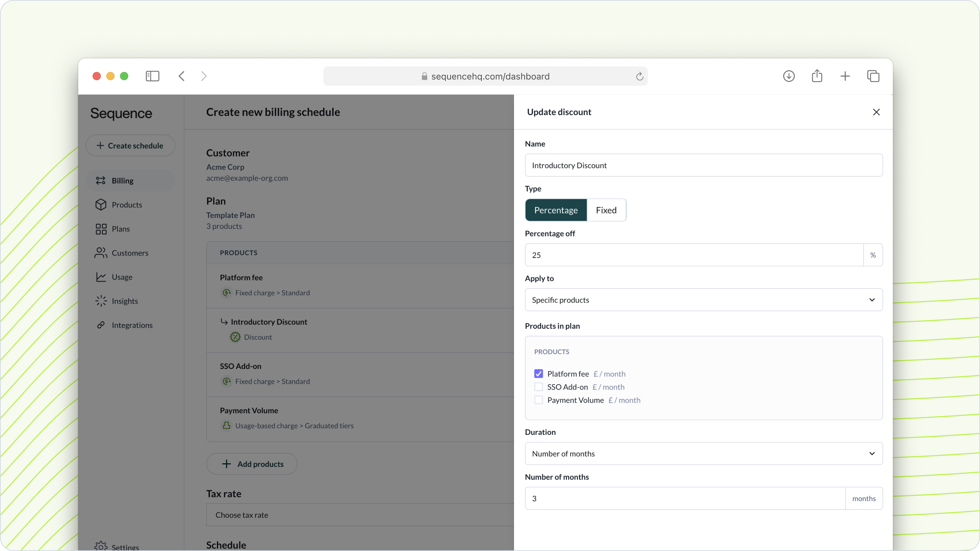Edit the Percentage off input field
Image resolution: width=980 pixels, height=551 pixels.
[693, 254]
